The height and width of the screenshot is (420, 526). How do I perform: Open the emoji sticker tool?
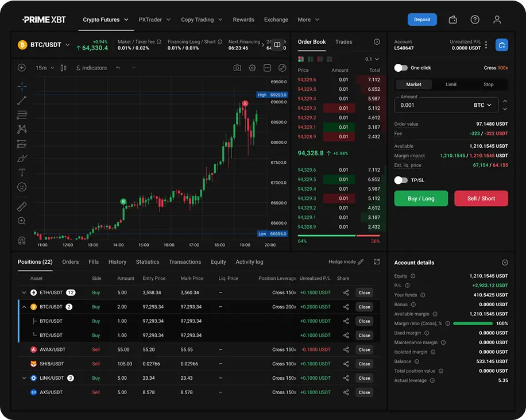[22, 187]
